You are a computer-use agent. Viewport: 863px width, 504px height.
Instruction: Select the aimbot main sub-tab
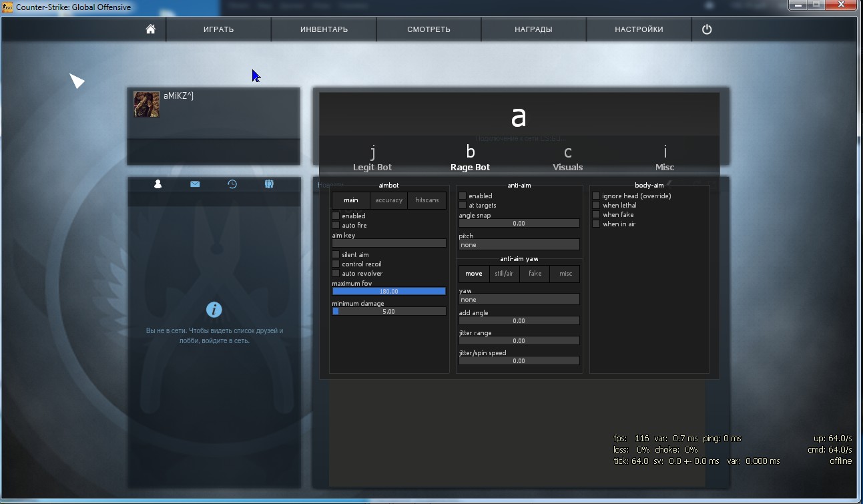pyautogui.click(x=351, y=200)
